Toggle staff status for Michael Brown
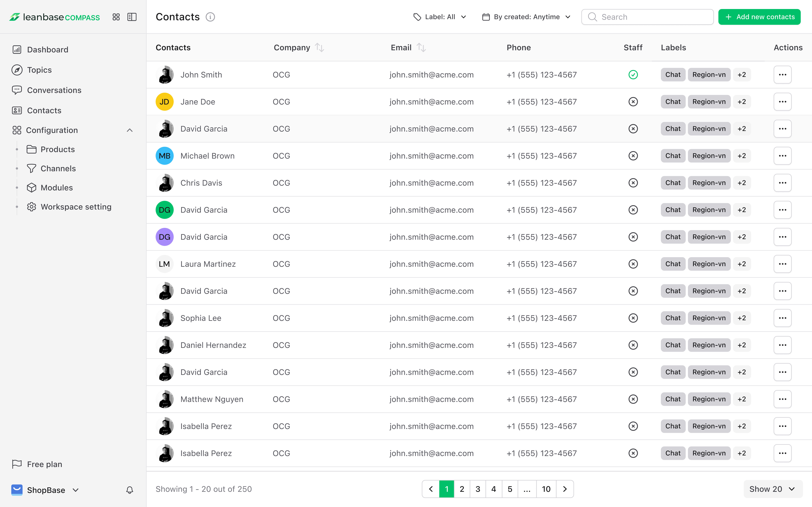The image size is (812, 507). point(633,156)
